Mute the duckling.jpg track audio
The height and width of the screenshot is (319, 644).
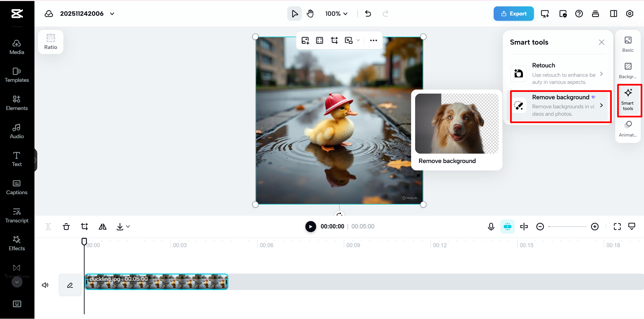point(45,285)
